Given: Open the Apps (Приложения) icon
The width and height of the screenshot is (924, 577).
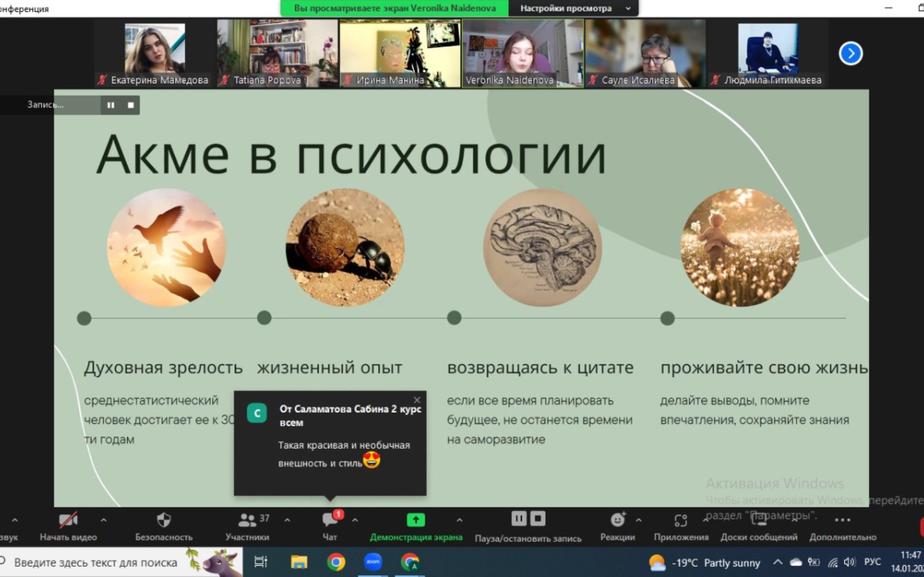Looking at the screenshot, I should (681, 520).
